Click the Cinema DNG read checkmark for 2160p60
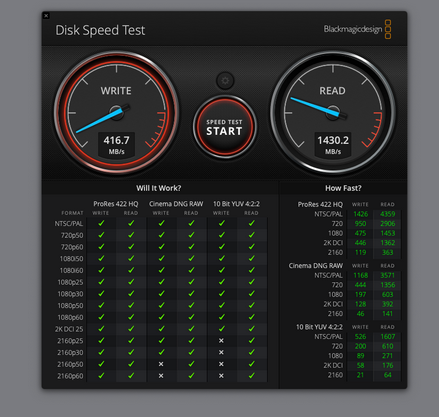 [191, 376]
